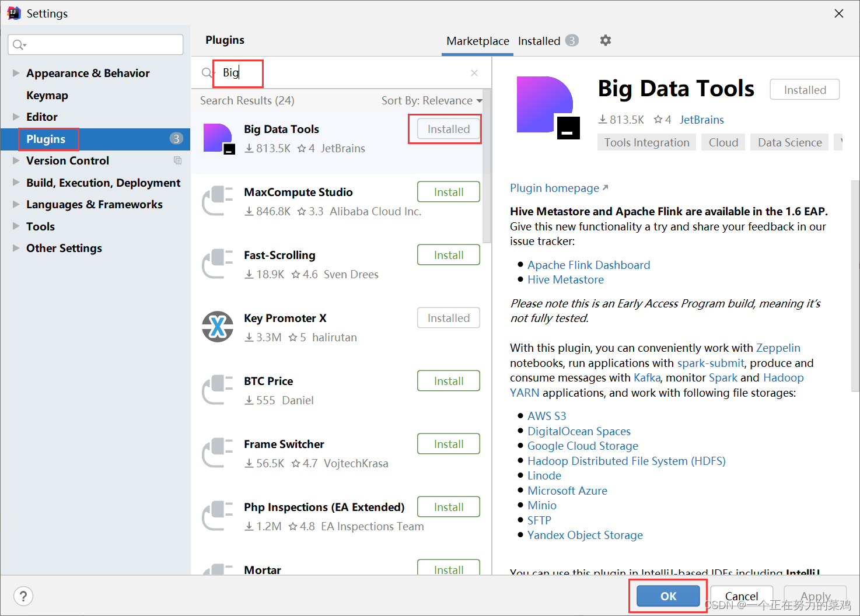Click the Cloud tag

[723, 142]
